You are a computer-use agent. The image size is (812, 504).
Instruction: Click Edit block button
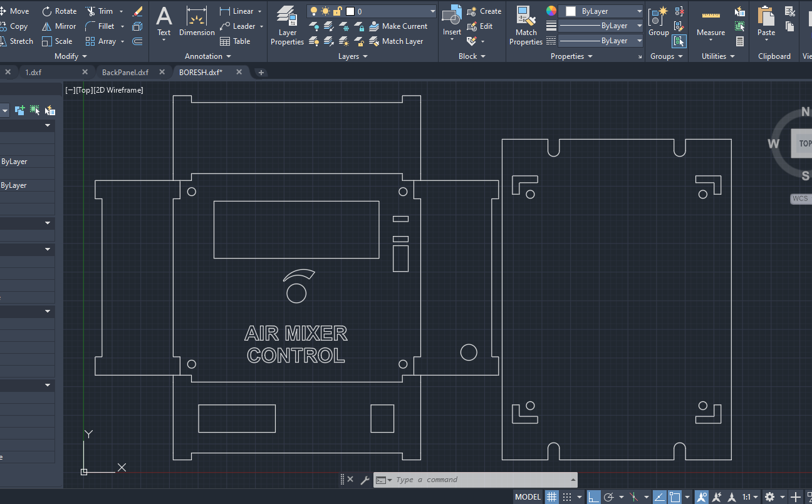(x=480, y=26)
